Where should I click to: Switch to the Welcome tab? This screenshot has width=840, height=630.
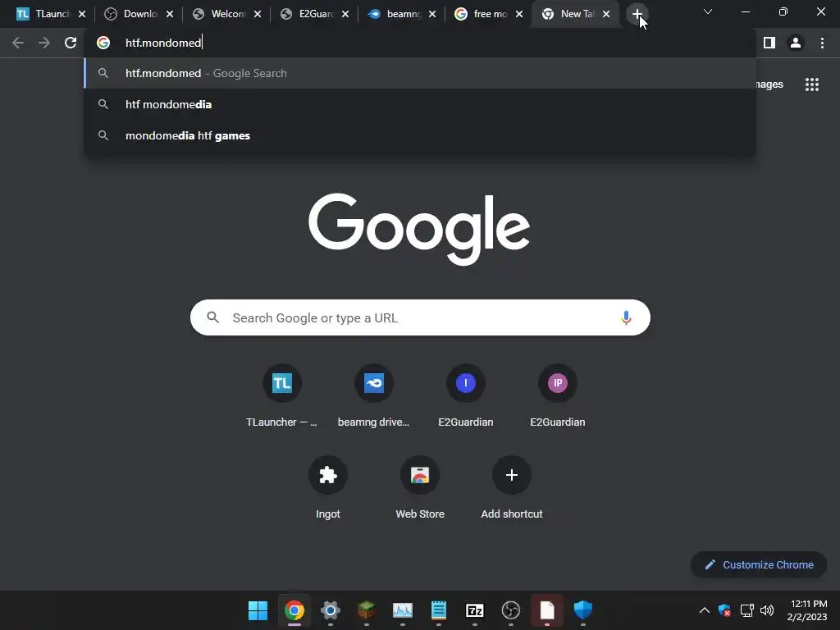221,14
